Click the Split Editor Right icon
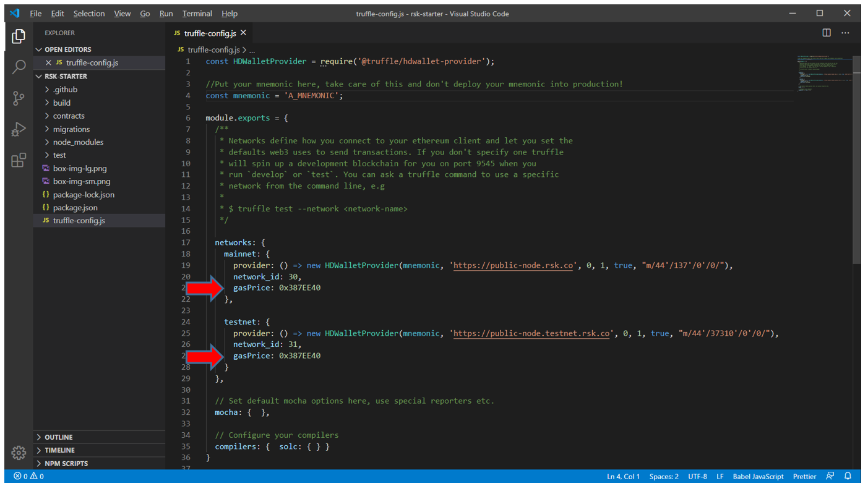Screen dimensions: 868x486 coord(827,33)
